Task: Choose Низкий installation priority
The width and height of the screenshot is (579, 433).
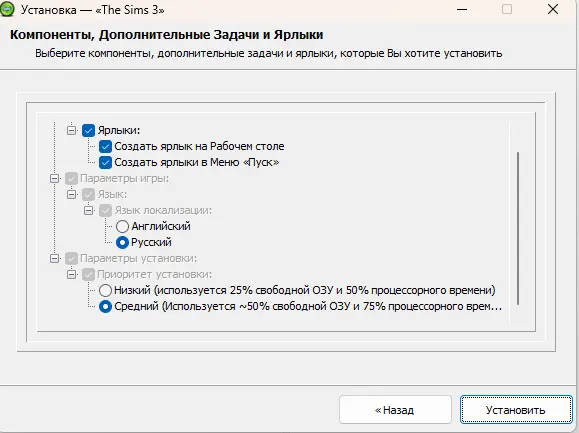Action: (105, 291)
